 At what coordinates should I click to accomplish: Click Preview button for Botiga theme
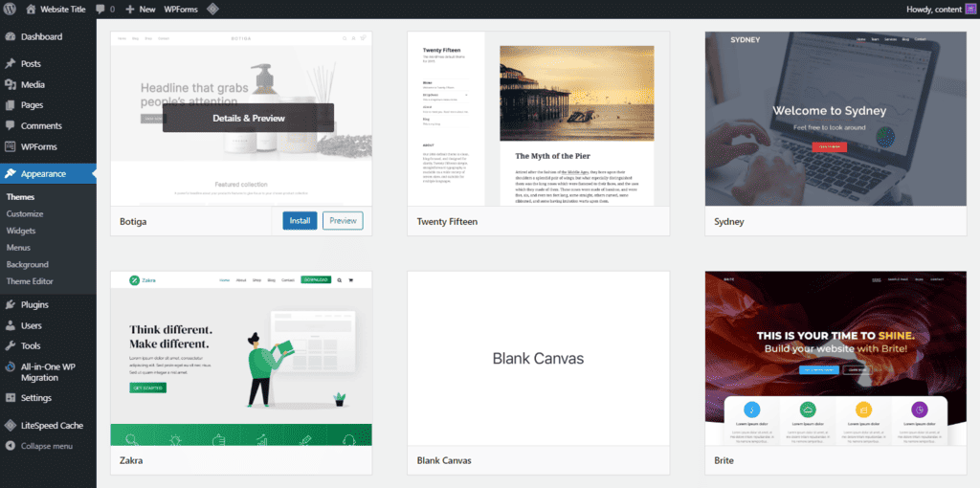(343, 221)
